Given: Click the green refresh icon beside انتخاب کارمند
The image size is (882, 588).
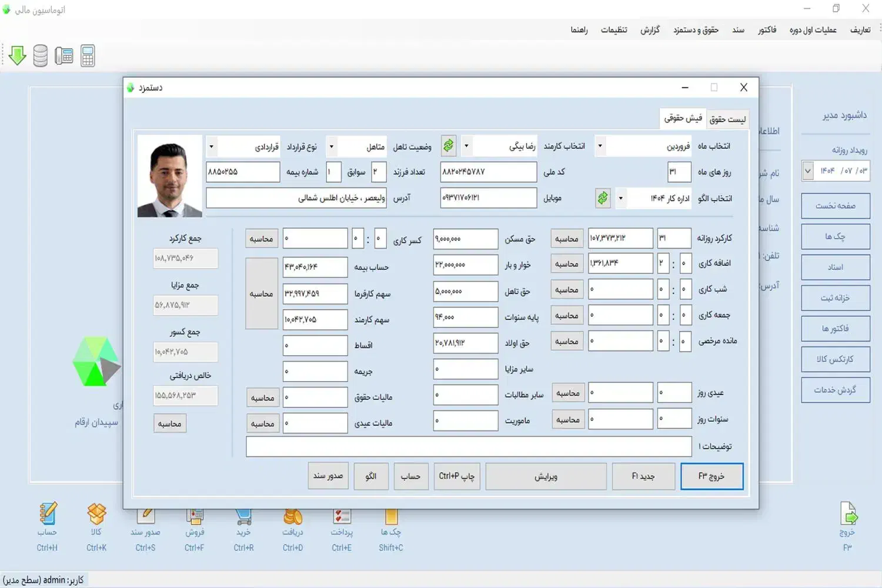Looking at the screenshot, I should (449, 146).
